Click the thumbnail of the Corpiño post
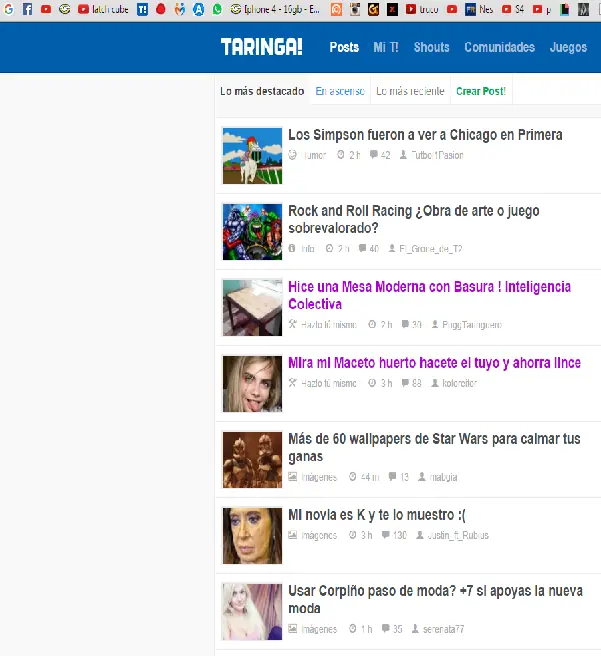Image resolution: width=601 pixels, height=656 pixels. 252,612
